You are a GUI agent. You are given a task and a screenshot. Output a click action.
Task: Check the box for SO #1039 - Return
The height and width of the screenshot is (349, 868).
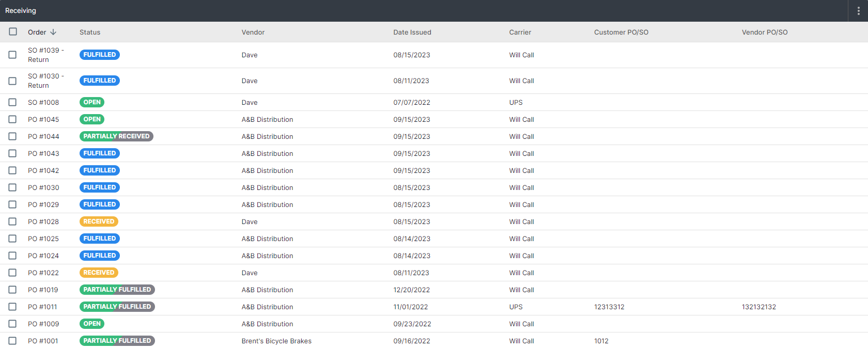(x=13, y=55)
